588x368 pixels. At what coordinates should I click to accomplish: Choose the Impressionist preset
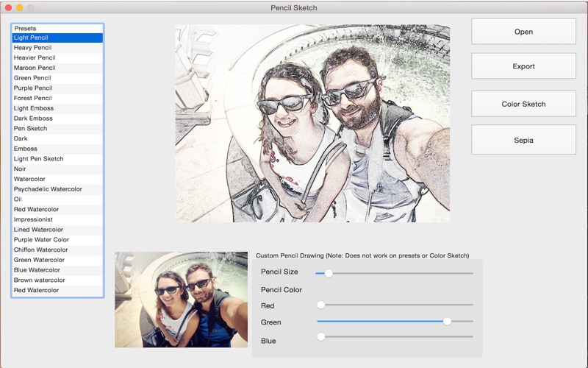click(32, 219)
